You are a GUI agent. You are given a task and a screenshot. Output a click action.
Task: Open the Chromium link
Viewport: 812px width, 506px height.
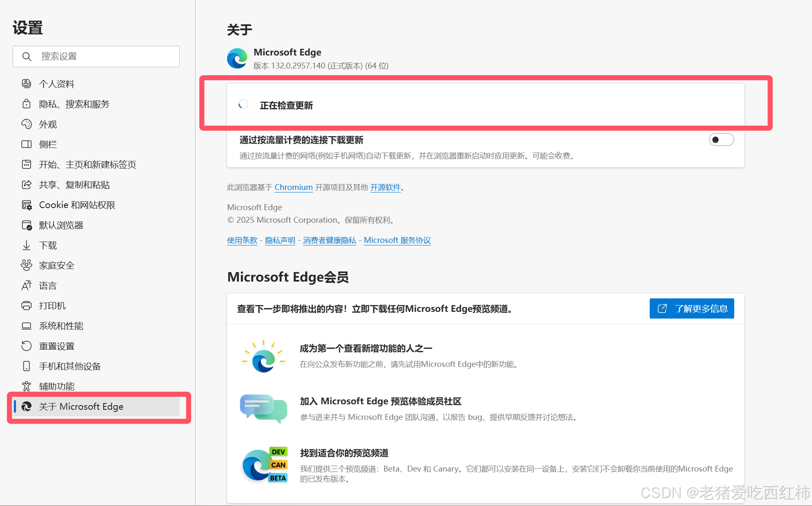pyautogui.click(x=294, y=187)
